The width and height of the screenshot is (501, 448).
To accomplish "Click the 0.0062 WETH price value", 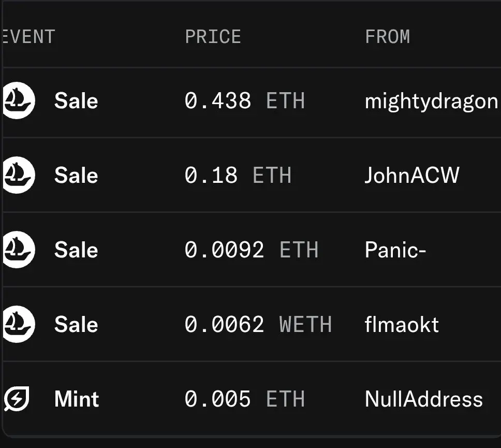I will (x=258, y=324).
